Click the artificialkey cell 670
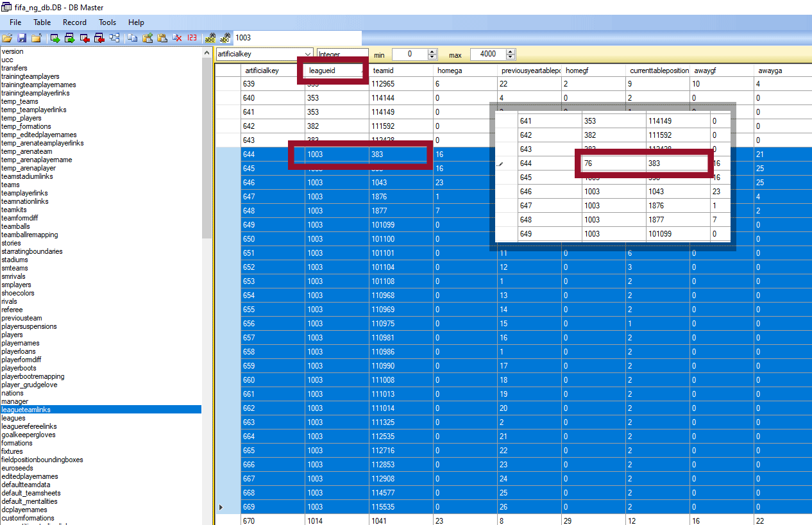Image resolution: width=812 pixels, height=525 pixels. (273, 521)
